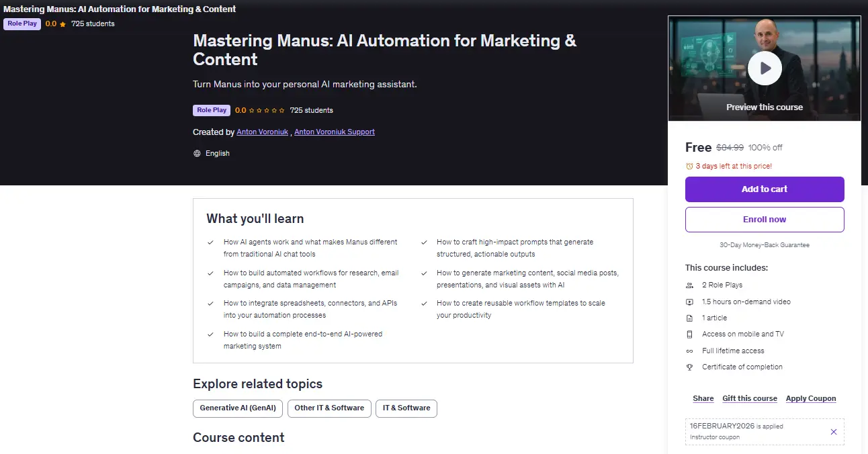The image size is (868, 454).
Task: Click the infinity lifetime access icon
Action: coord(689,351)
